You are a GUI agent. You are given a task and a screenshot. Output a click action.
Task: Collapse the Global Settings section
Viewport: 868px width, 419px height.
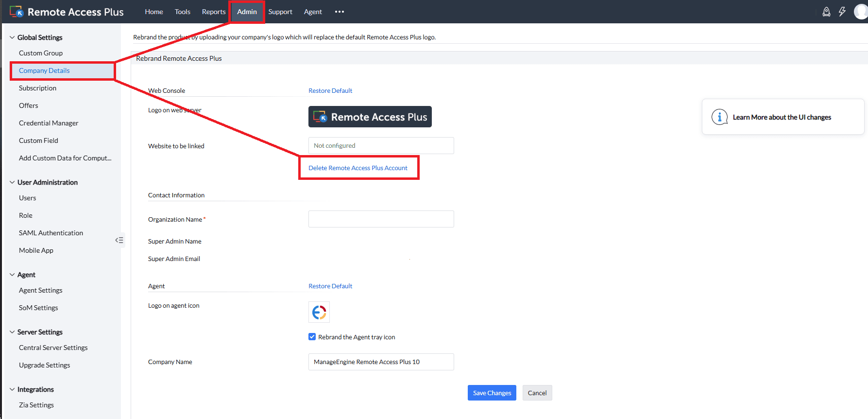click(12, 37)
